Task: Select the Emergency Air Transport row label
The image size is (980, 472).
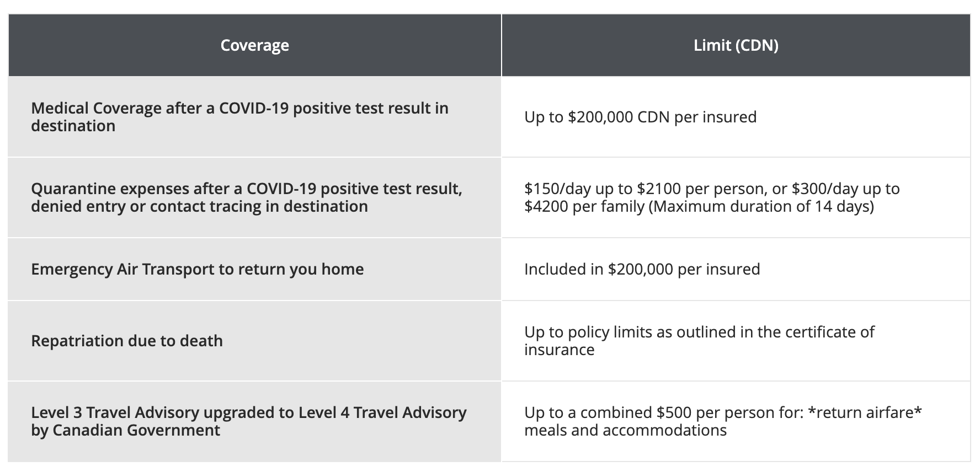Action: tap(197, 269)
